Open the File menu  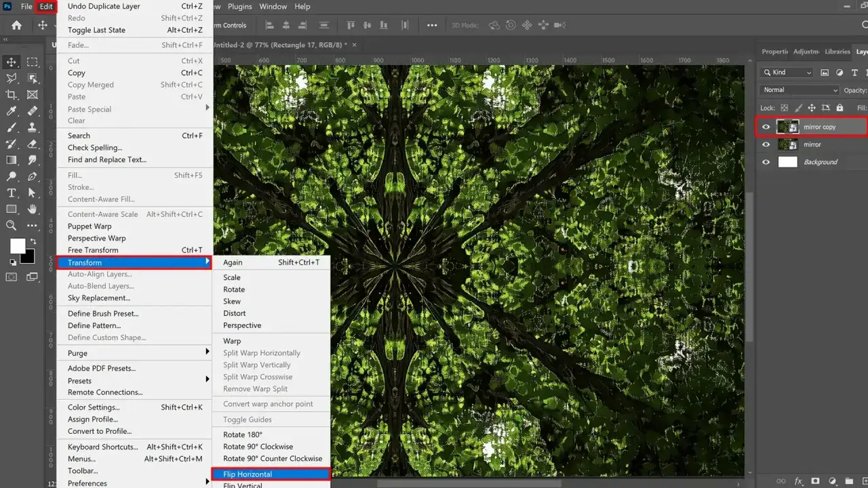(26, 6)
